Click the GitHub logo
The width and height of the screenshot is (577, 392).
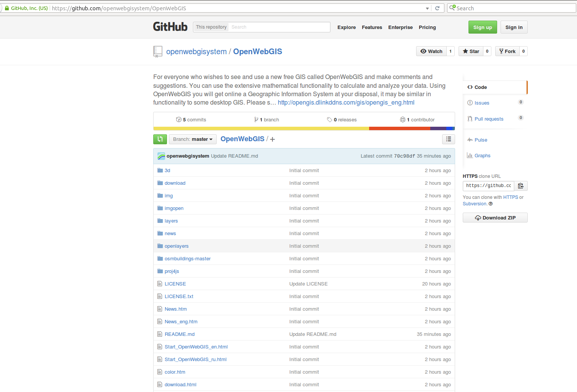click(170, 27)
